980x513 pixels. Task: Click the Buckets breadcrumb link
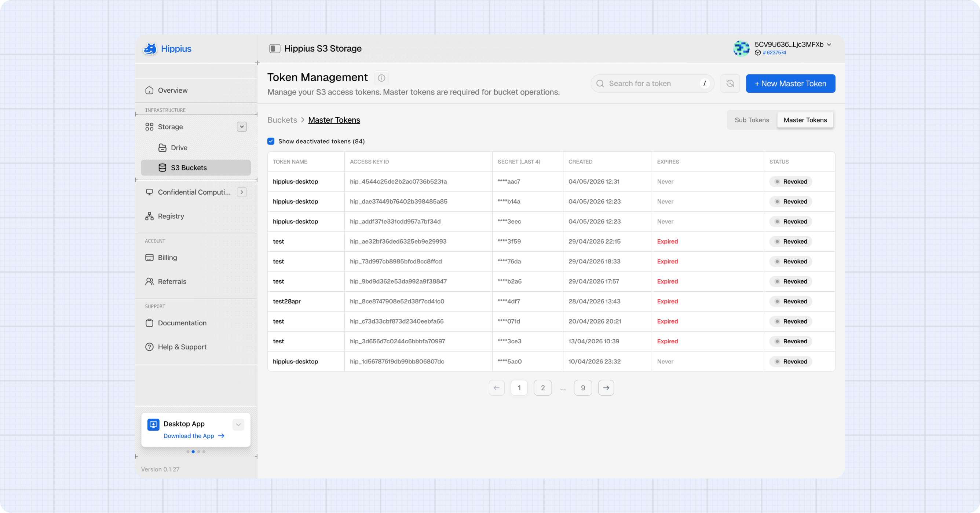click(282, 120)
